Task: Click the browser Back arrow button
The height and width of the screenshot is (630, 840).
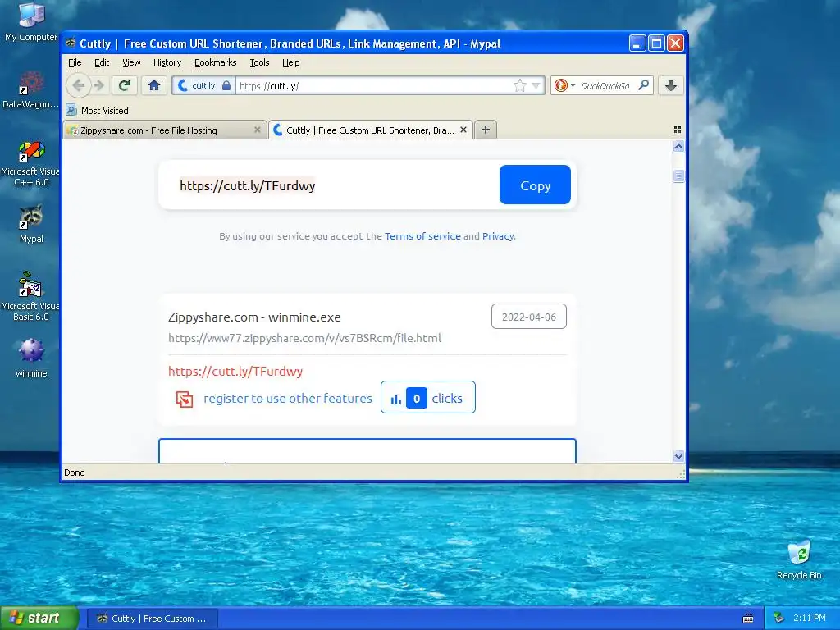Action: point(79,85)
